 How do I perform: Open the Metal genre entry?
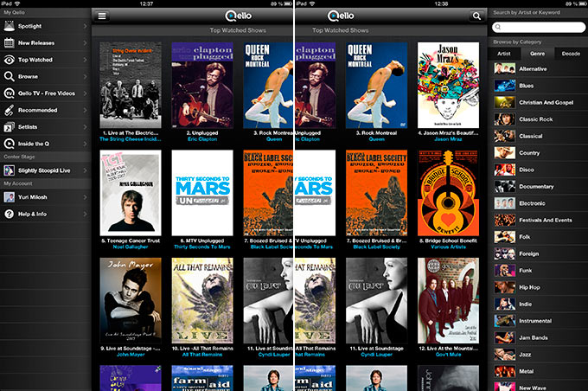538,371
